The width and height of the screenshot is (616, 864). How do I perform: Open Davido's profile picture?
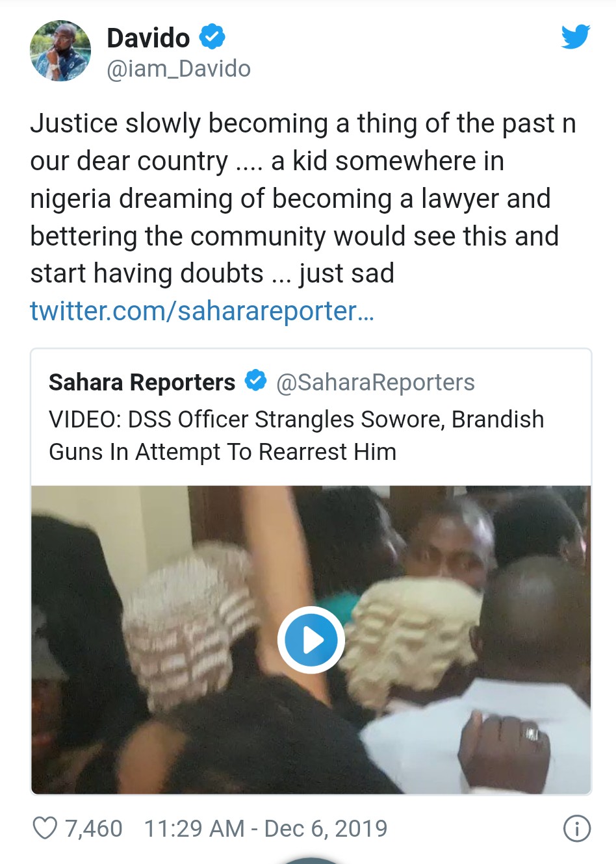coord(60,51)
